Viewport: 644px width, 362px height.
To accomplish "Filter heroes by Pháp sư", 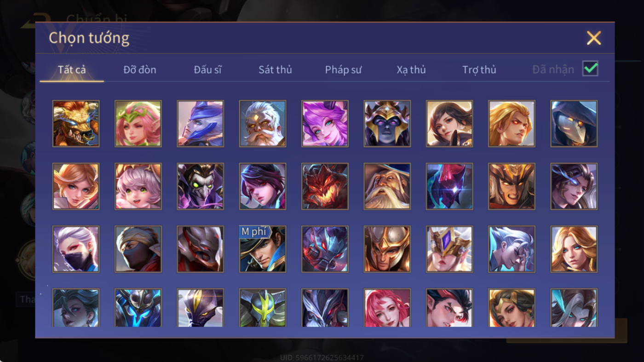I will pyautogui.click(x=343, y=70).
